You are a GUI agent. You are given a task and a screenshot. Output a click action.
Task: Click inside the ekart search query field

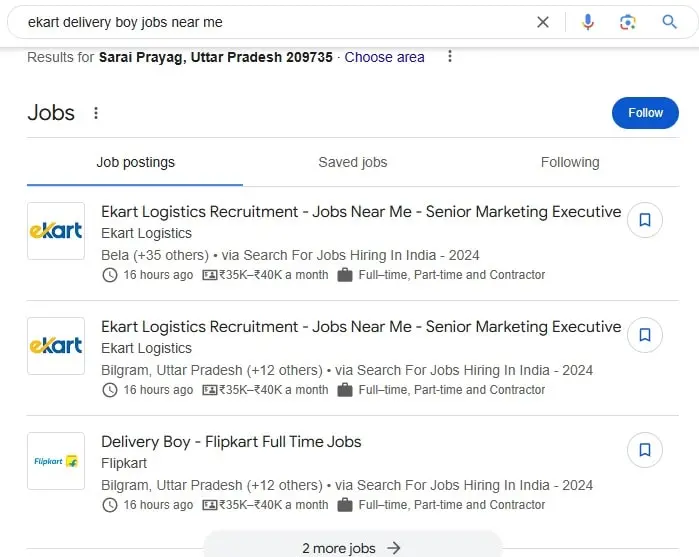click(276, 22)
